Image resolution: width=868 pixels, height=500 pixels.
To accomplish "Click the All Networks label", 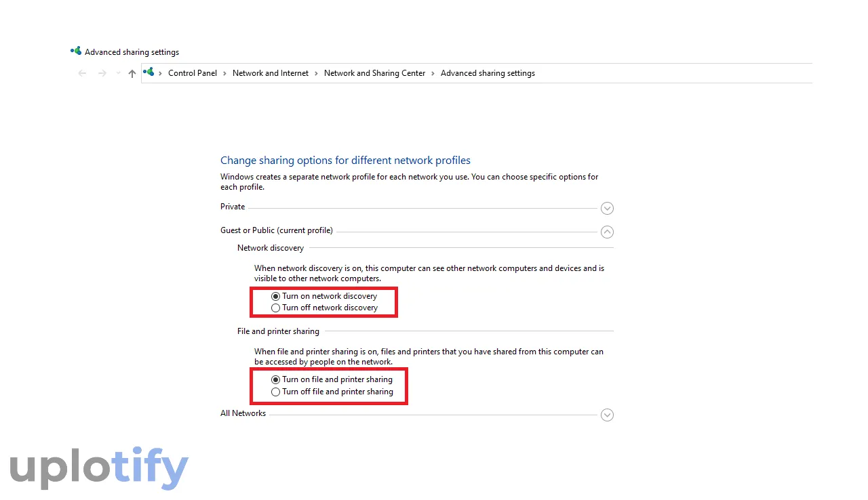I will pyautogui.click(x=243, y=413).
